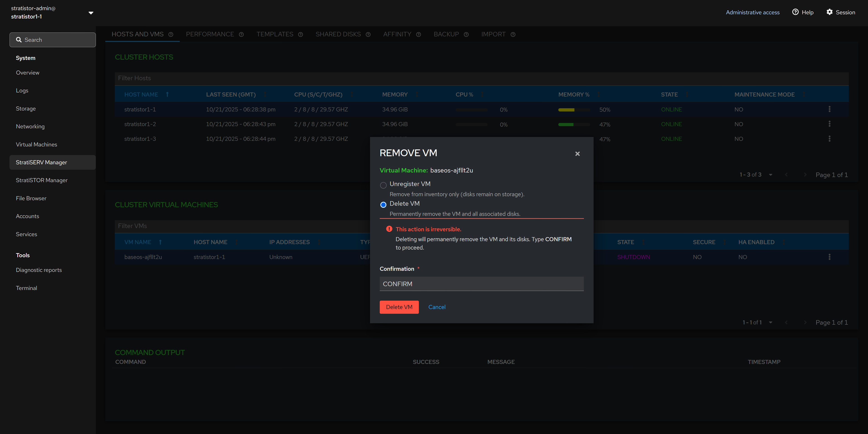868x434 pixels.
Task: Sort hosts by Host Name arrow
Action: tap(167, 95)
